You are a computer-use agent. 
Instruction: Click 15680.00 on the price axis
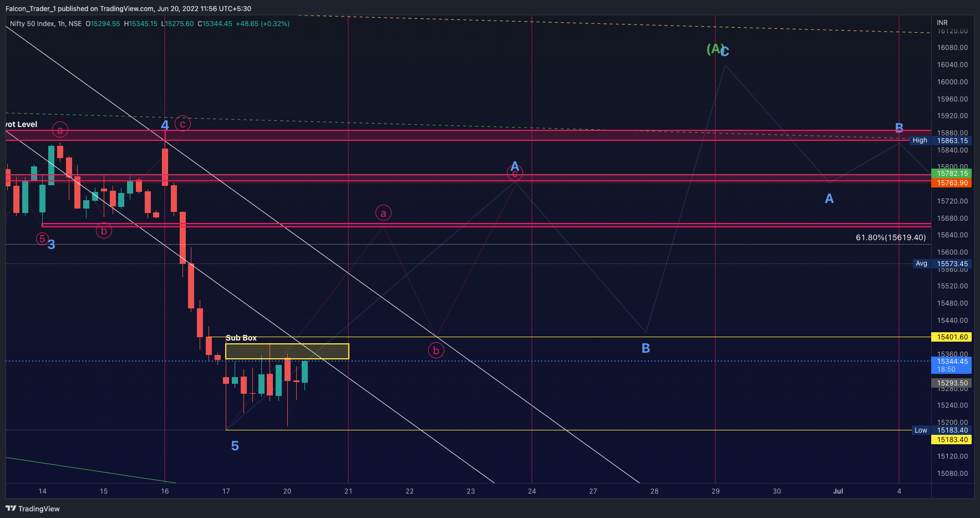point(952,219)
